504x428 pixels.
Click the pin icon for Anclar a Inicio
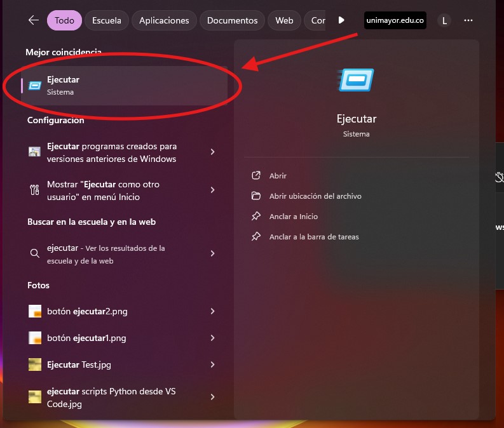tap(256, 216)
